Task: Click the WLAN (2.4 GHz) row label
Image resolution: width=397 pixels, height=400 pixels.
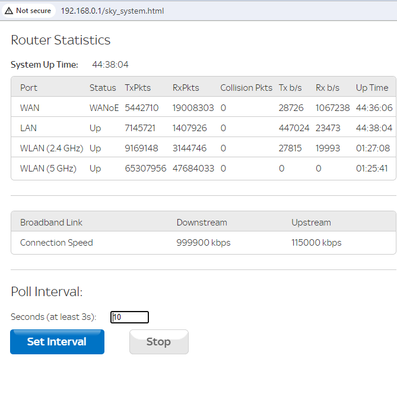Action: click(52, 148)
